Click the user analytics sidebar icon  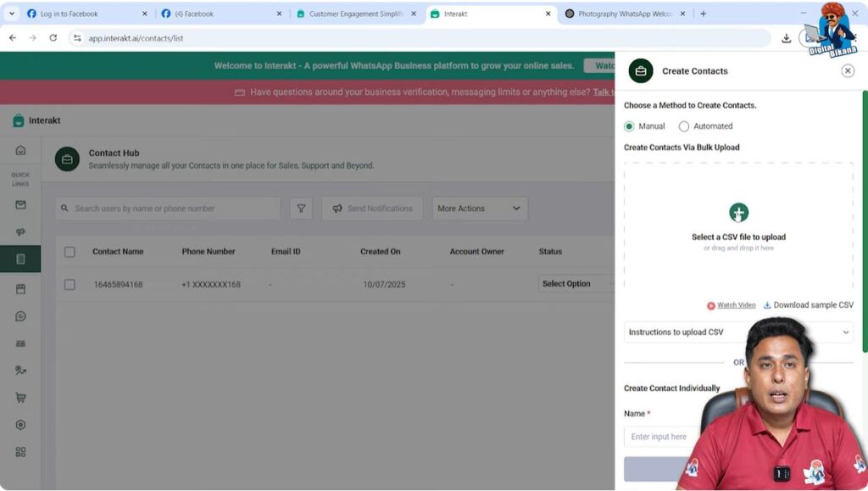coord(20,371)
